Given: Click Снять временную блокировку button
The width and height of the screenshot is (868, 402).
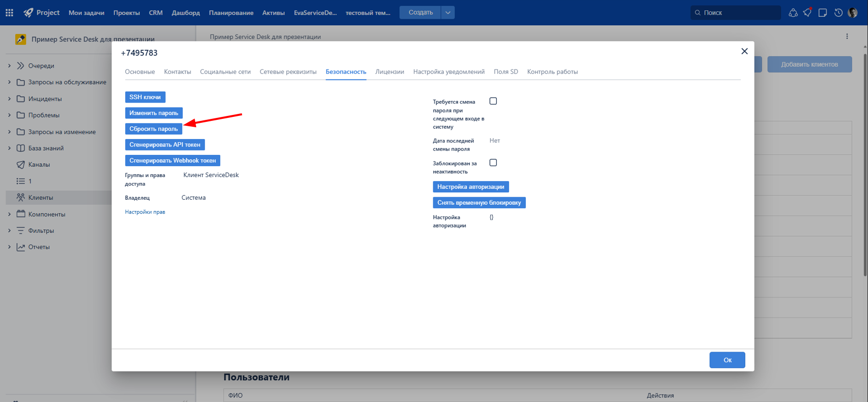Looking at the screenshot, I should click(x=479, y=203).
